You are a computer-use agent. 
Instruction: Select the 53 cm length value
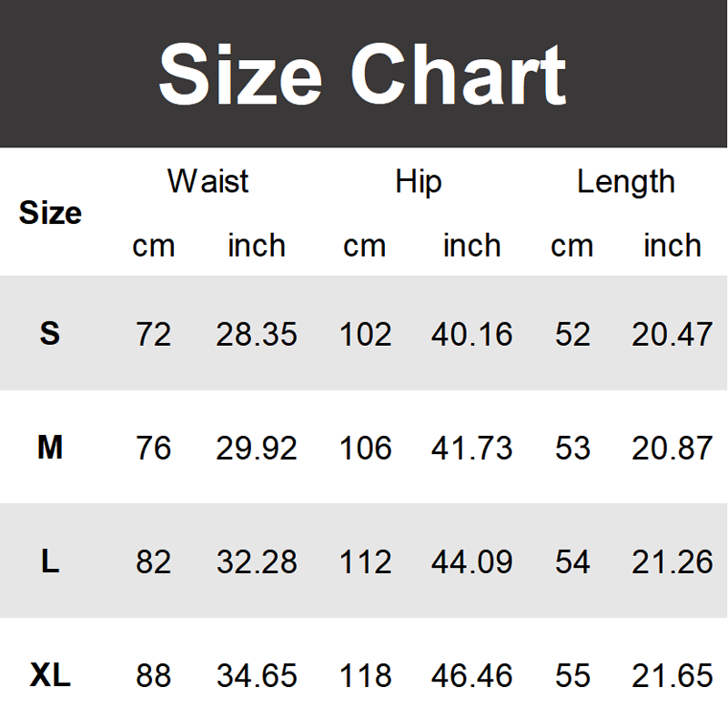pyautogui.click(x=572, y=448)
